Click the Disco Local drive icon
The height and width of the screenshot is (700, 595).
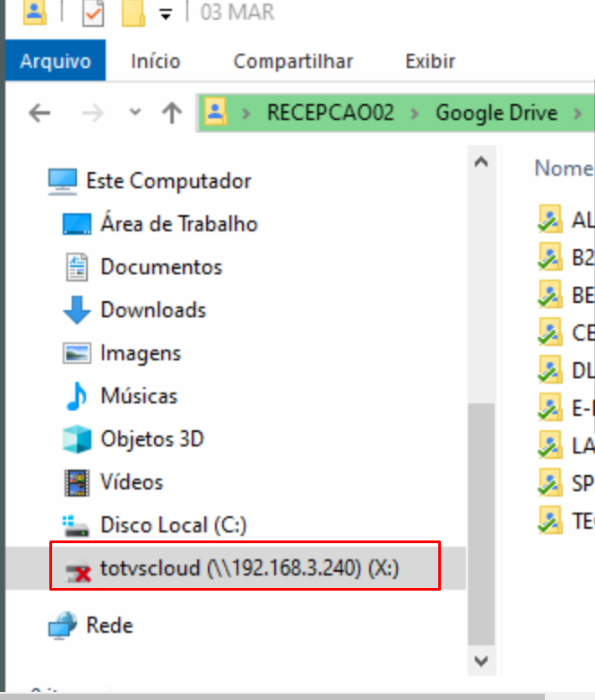(76, 526)
